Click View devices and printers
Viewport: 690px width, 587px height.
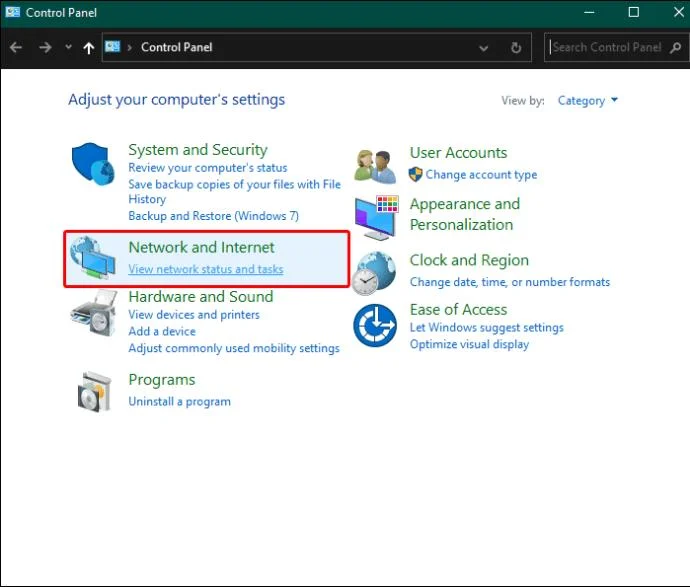pos(194,315)
